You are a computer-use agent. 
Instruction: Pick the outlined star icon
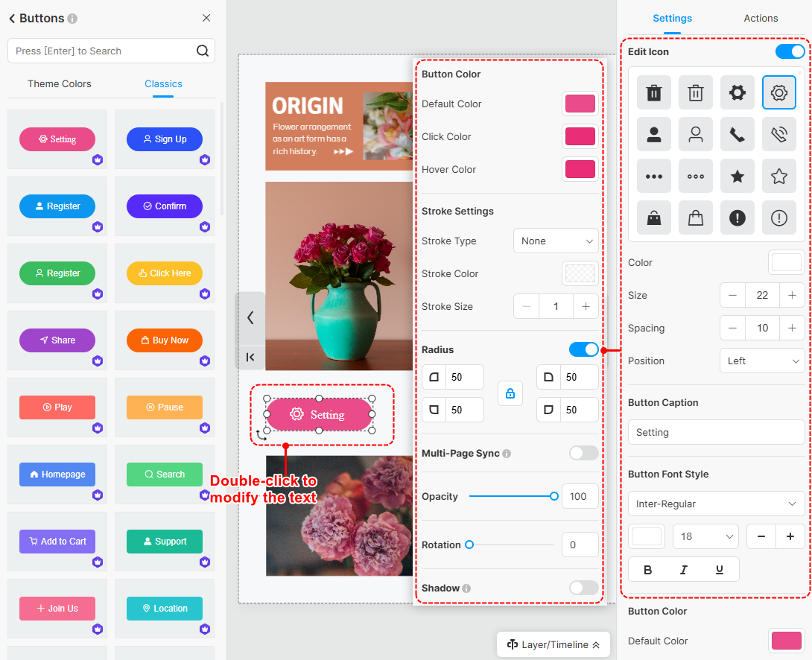pyautogui.click(x=779, y=177)
